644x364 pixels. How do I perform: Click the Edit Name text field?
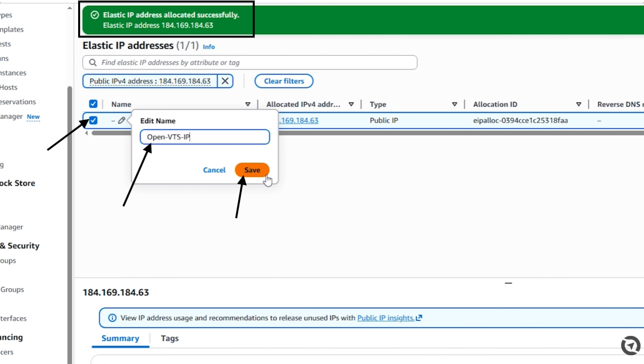[205, 137]
